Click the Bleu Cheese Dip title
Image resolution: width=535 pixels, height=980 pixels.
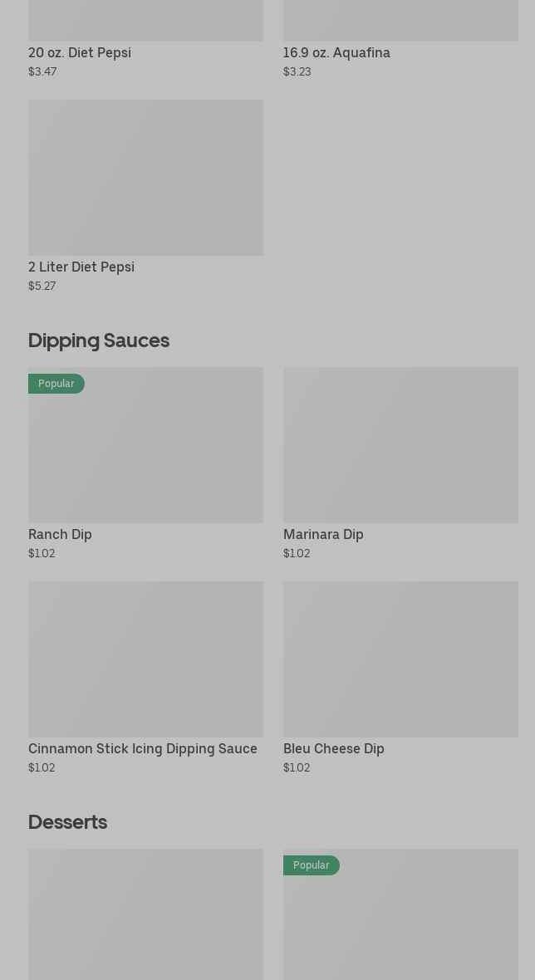tap(333, 748)
